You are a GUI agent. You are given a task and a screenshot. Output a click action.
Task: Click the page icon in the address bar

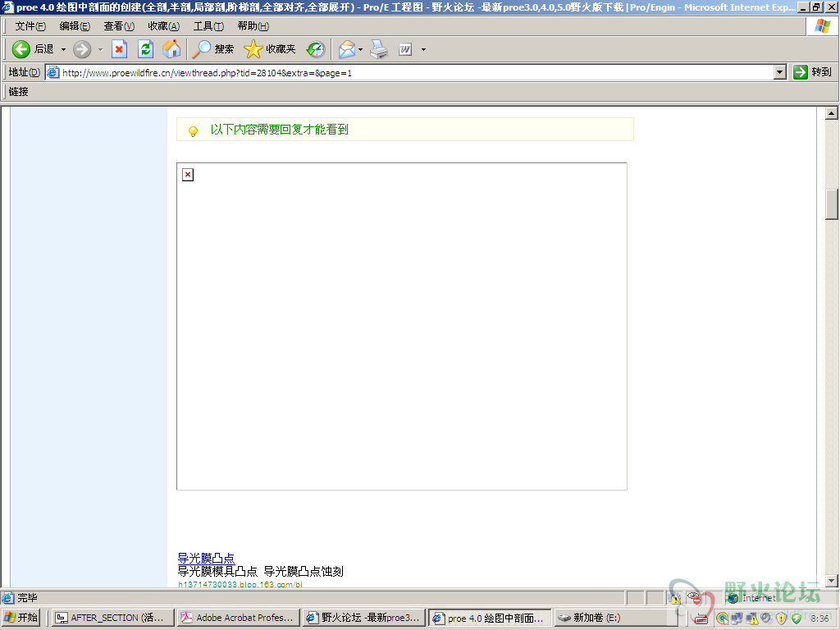(52, 72)
